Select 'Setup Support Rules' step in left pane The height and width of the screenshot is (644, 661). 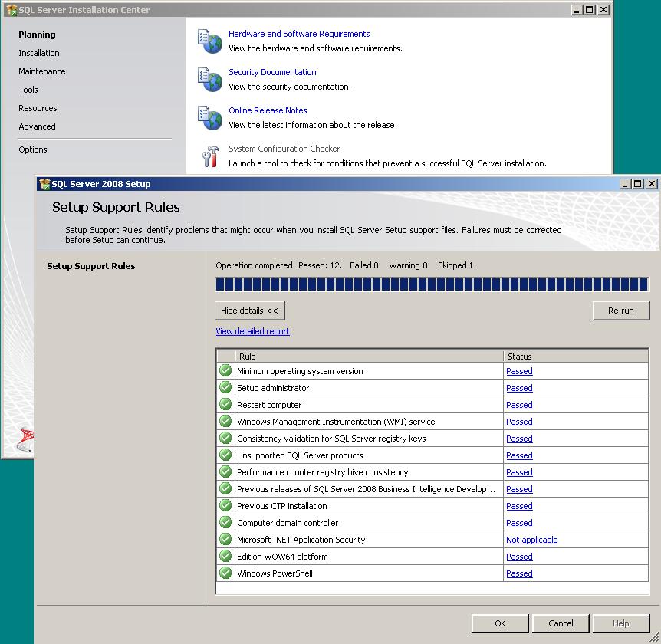[91, 266]
